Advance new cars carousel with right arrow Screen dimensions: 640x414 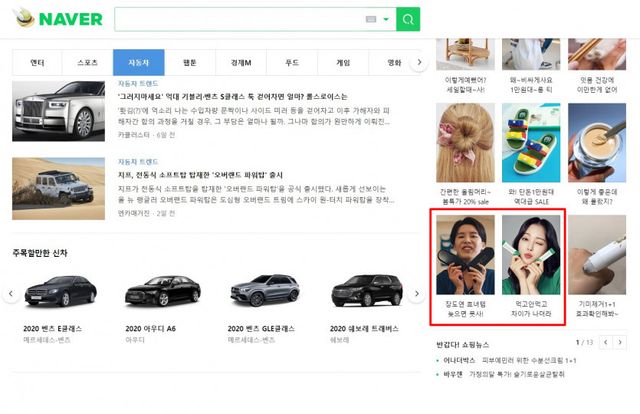tap(419, 294)
